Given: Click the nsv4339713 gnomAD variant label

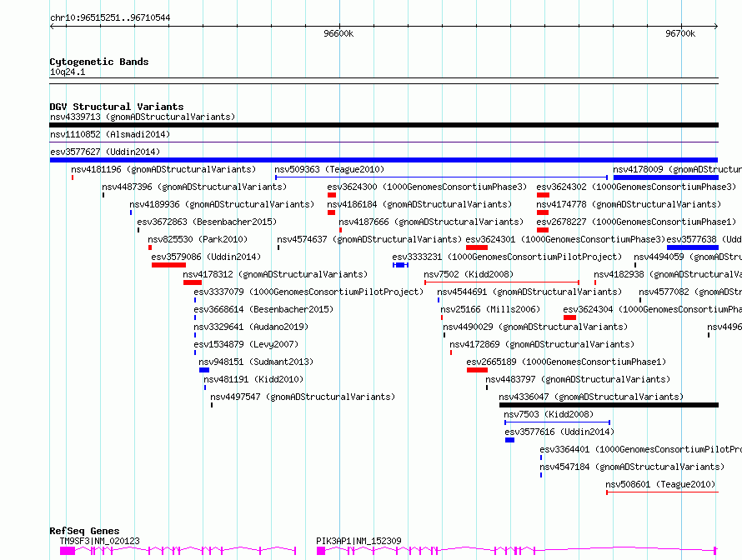Looking at the screenshot, I should 143,117.
